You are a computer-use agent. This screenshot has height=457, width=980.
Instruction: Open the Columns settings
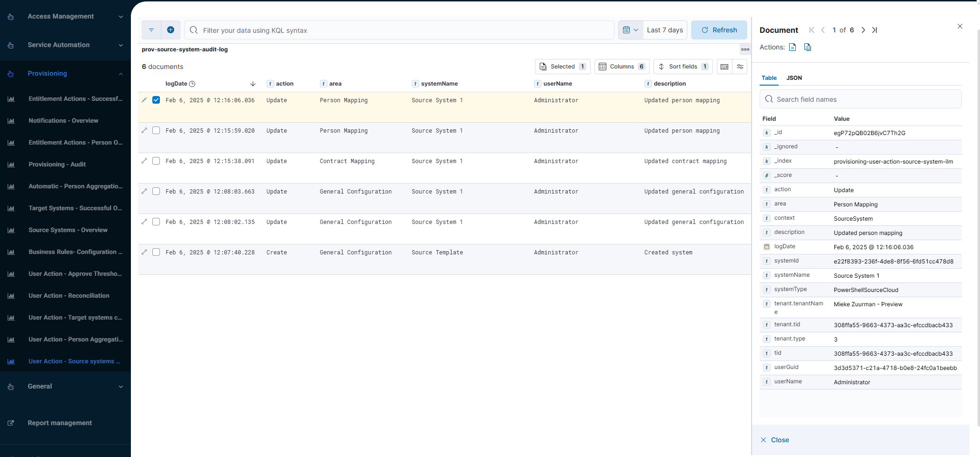click(x=622, y=67)
